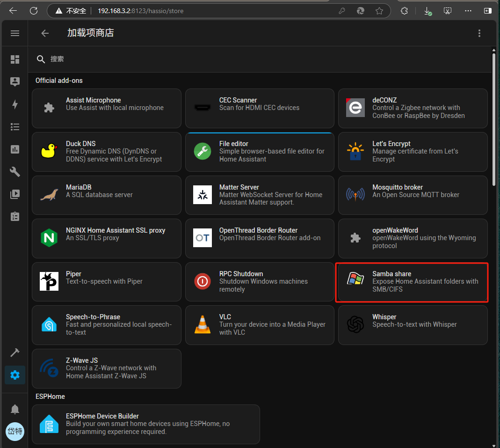The image size is (500, 448).
Task: Open ESPHome Device Builder add-on
Action: coord(145,424)
